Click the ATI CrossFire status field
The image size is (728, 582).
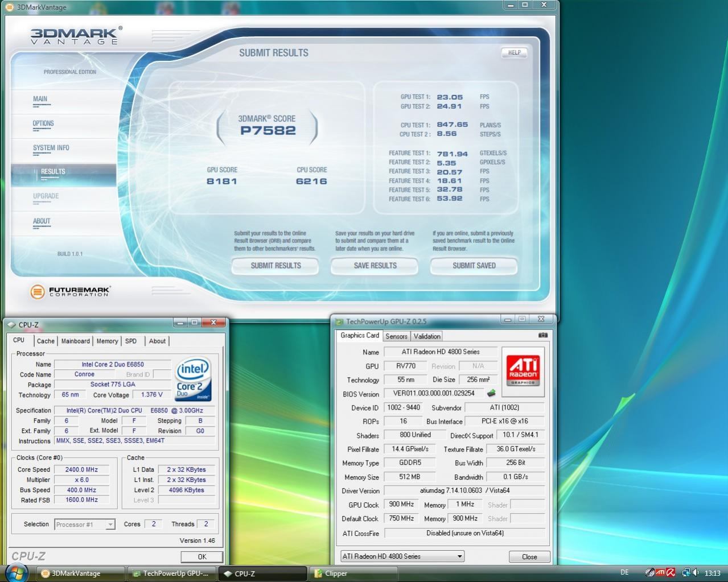coord(464,533)
